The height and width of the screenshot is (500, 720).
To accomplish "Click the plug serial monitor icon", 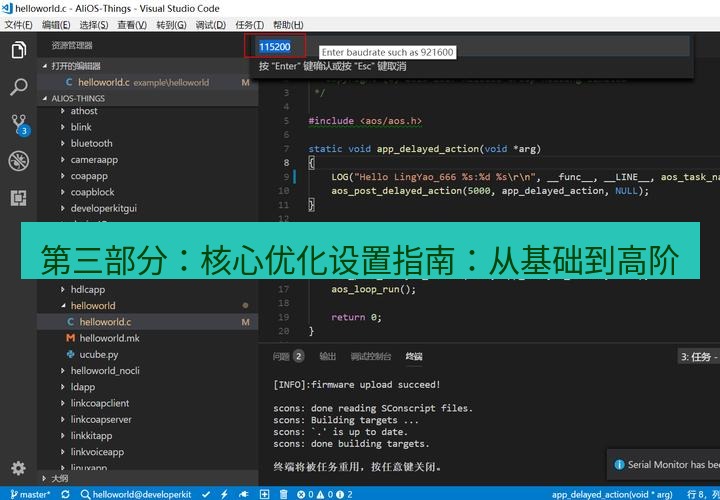I will coord(244,494).
